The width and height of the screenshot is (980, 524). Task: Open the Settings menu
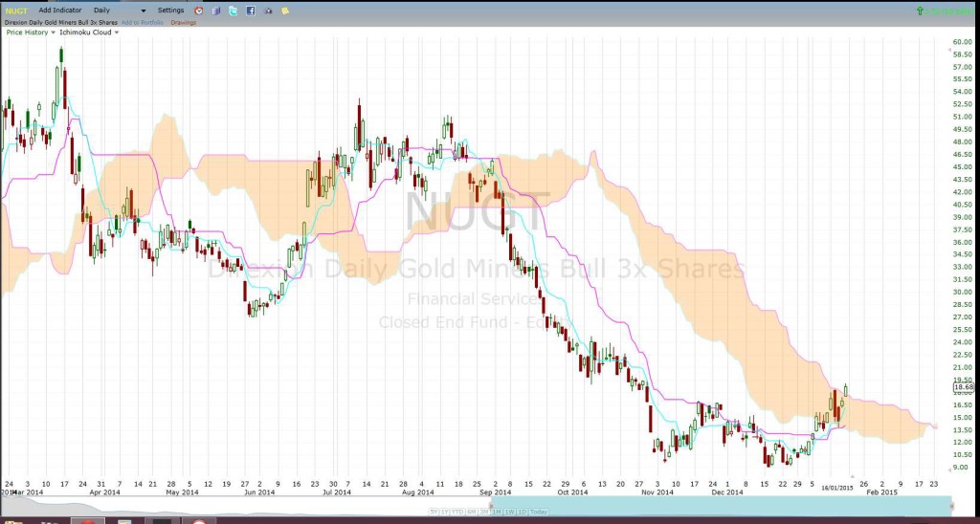click(x=170, y=11)
